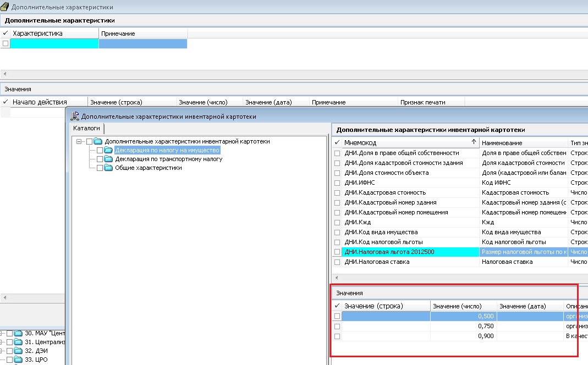Viewport: 588px width, 365px height.
Task: Click the empty cyan Характеристика cell
Action: tap(54, 44)
